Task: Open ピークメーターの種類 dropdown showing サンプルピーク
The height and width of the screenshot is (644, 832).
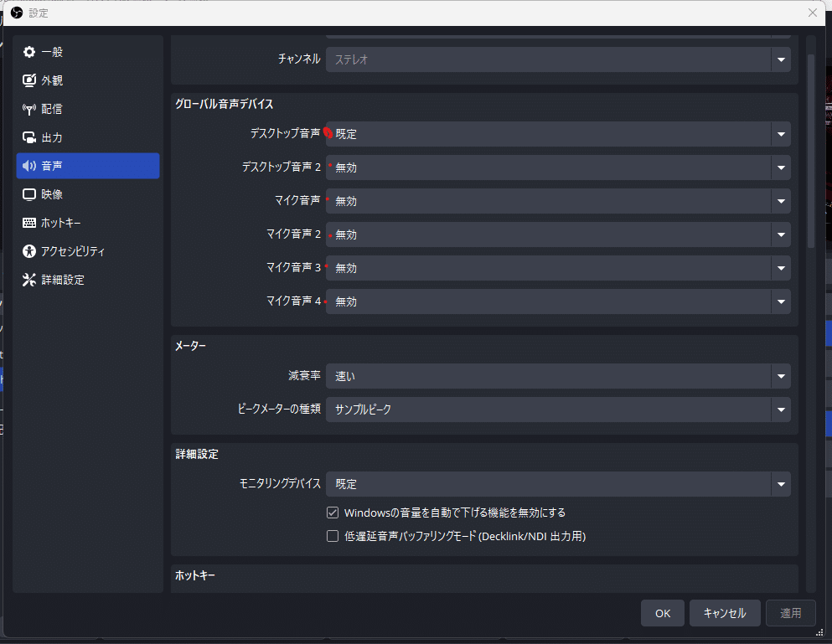Action: tap(558, 410)
